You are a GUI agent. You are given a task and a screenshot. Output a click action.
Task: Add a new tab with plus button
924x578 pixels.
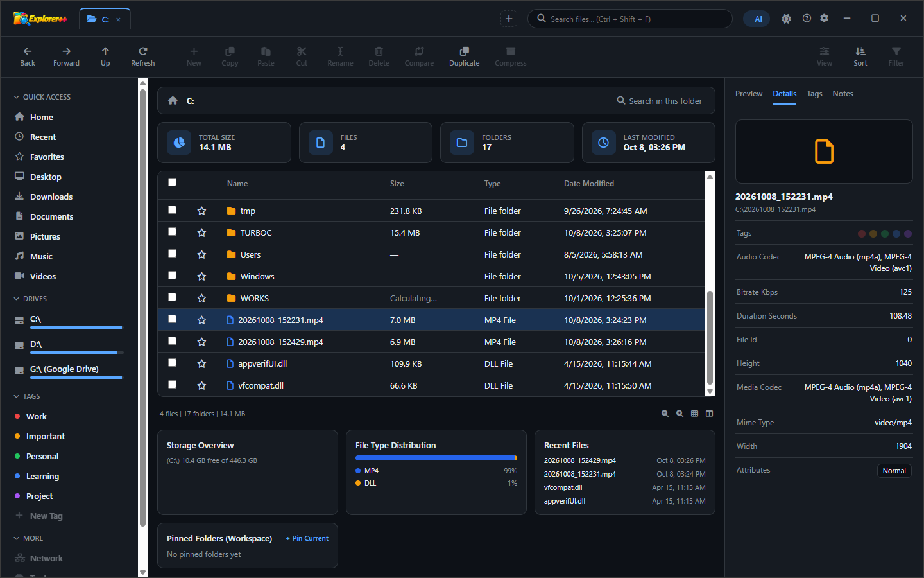509,19
